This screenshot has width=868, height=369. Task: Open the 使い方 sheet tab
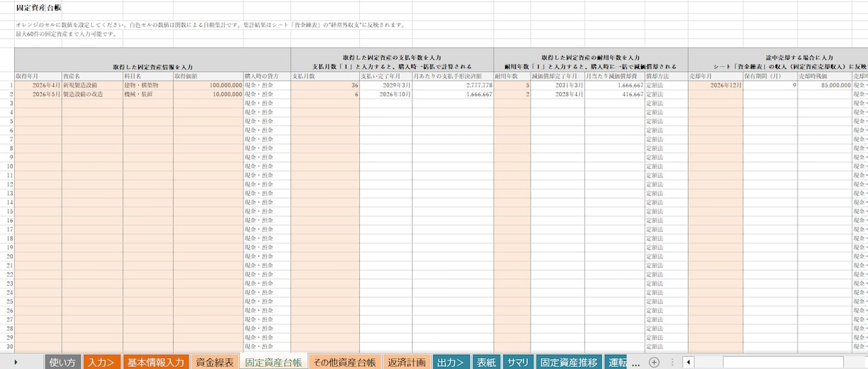tap(63, 362)
